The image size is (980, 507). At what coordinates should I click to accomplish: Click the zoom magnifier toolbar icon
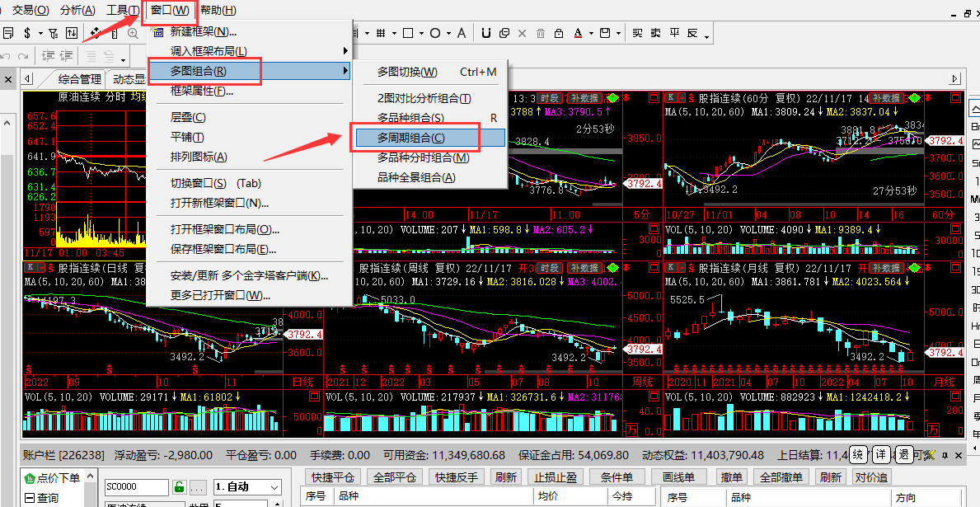(x=134, y=33)
